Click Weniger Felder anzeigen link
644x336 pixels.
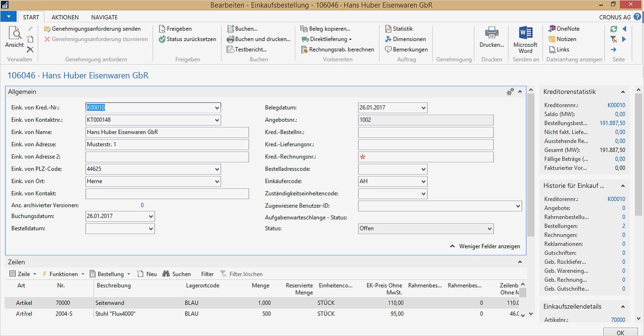click(489, 246)
